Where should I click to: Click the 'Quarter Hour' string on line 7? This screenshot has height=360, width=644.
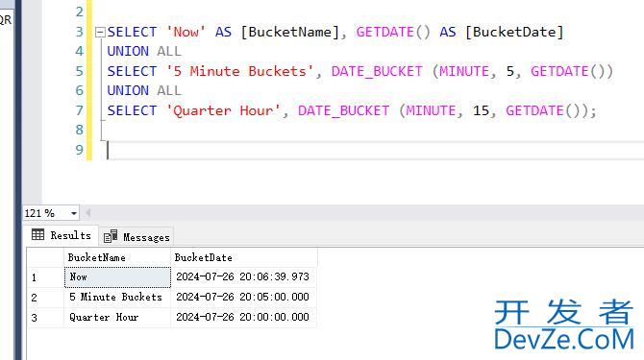(223, 110)
